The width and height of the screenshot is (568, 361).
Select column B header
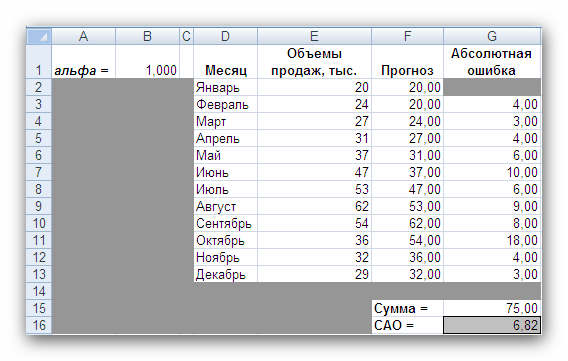(147, 36)
